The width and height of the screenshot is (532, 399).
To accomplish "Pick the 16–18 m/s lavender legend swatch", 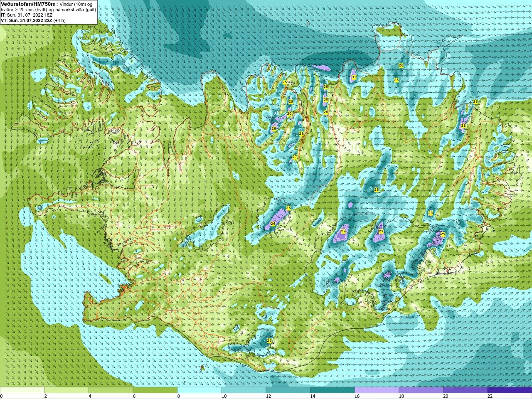I will (377, 390).
